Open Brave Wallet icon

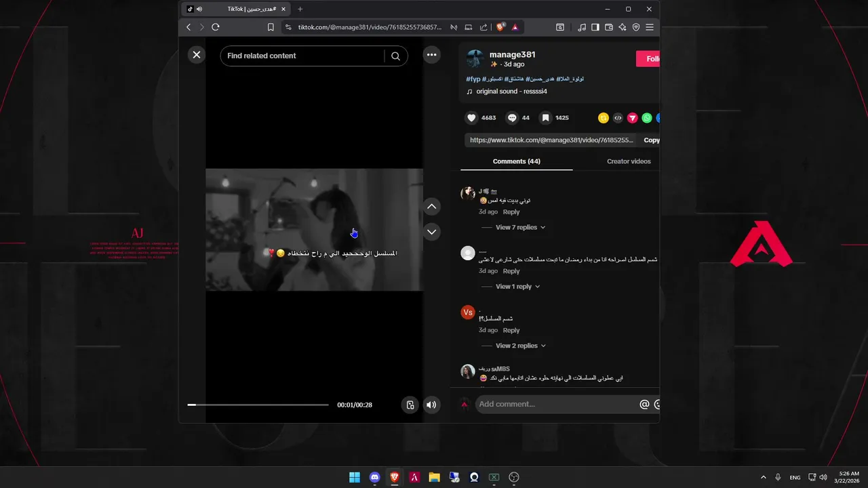609,27
